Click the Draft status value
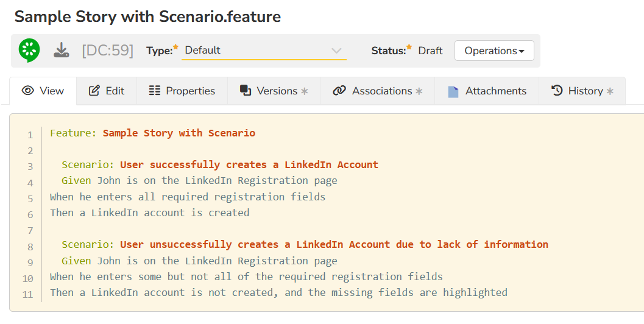644x324 pixels. point(430,51)
